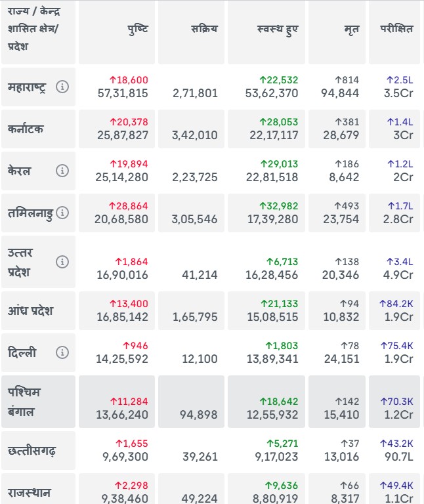Sort by पुष्टि column header
This screenshot has height=504, width=424.
[138, 30]
